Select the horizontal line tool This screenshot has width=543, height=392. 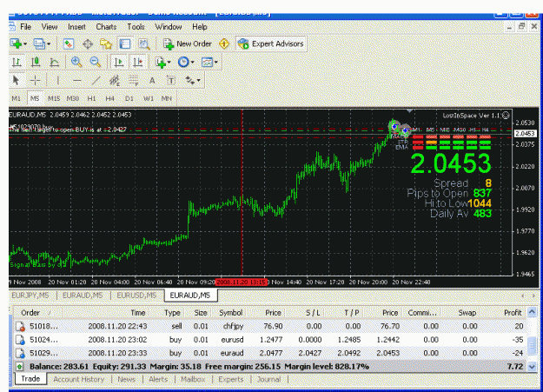tap(76, 81)
